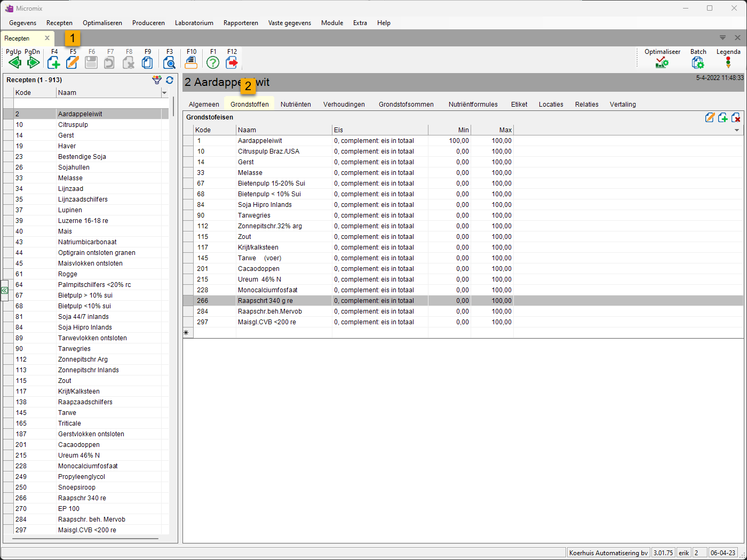
Task: Run the Optimaliseer tool
Action: pyautogui.click(x=662, y=63)
